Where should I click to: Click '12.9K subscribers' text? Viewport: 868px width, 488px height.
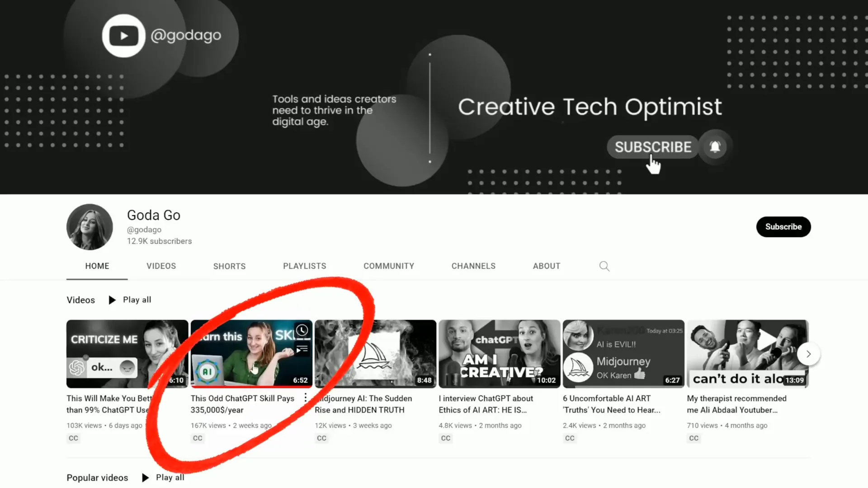(159, 241)
